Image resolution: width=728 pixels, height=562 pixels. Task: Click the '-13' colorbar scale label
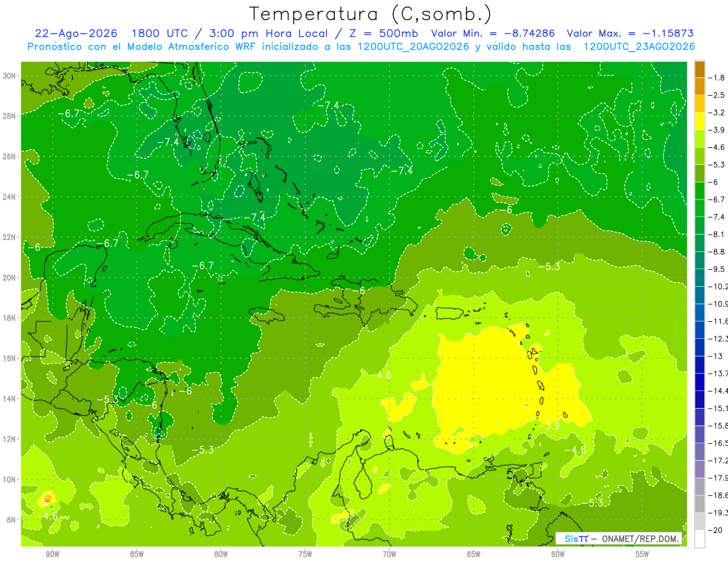(x=715, y=356)
